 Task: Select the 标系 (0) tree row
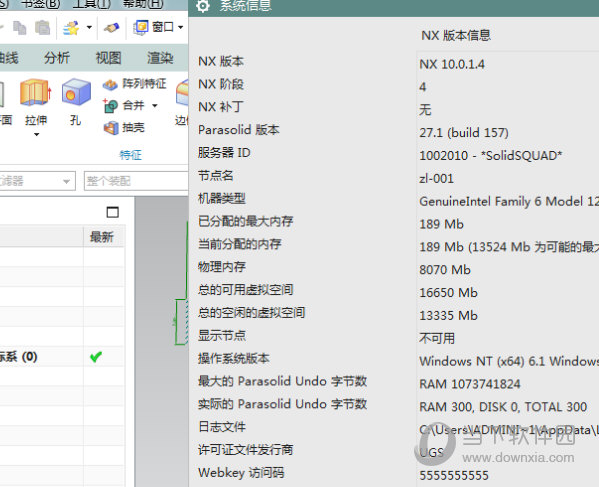62,357
